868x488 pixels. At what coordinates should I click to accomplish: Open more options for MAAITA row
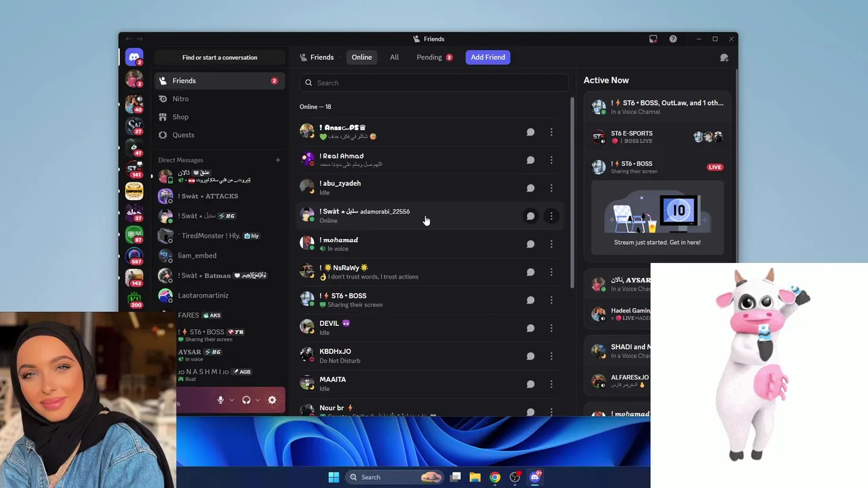pyautogui.click(x=551, y=384)
